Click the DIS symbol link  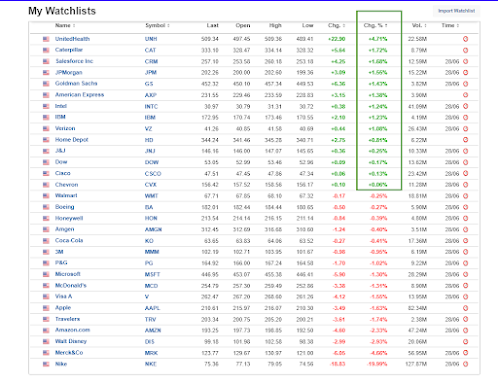(150, 342)
